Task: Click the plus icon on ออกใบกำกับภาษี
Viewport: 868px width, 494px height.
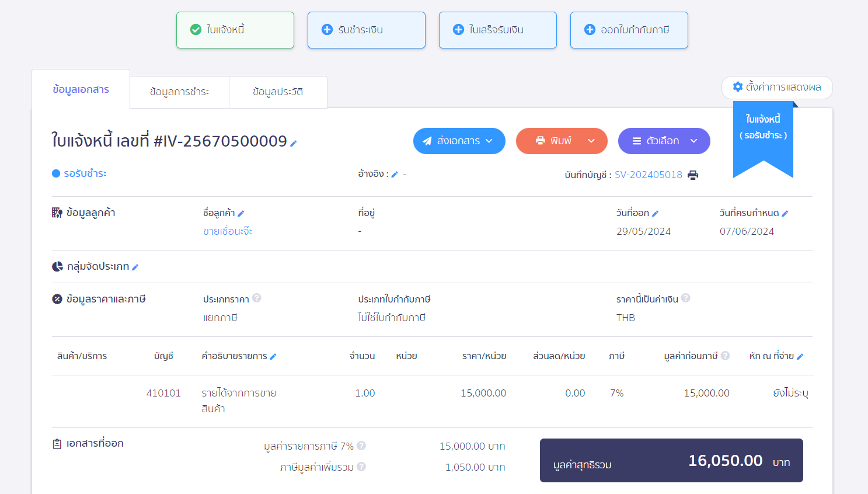Action: coord(590,29)
